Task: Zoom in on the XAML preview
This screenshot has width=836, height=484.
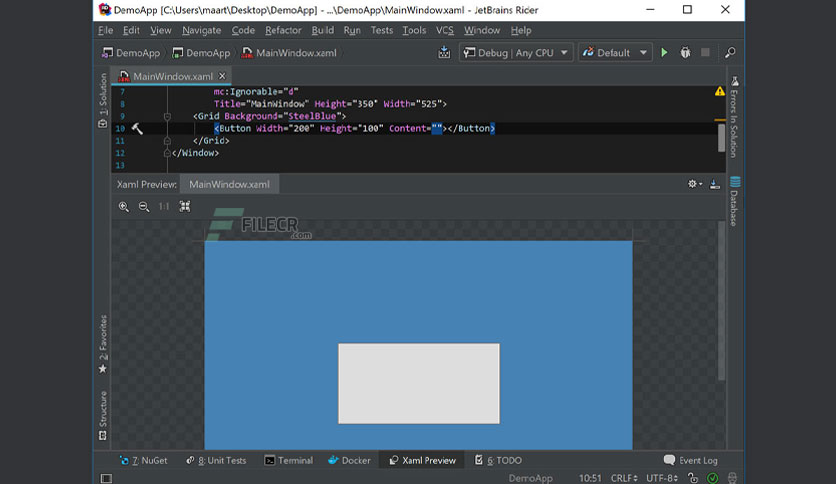Action: pyautogui.click(x=124, y=206)
